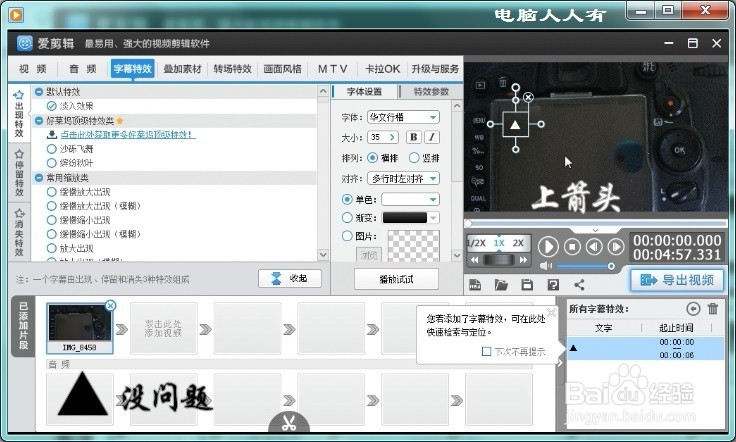Select the single color radio button

347,199
